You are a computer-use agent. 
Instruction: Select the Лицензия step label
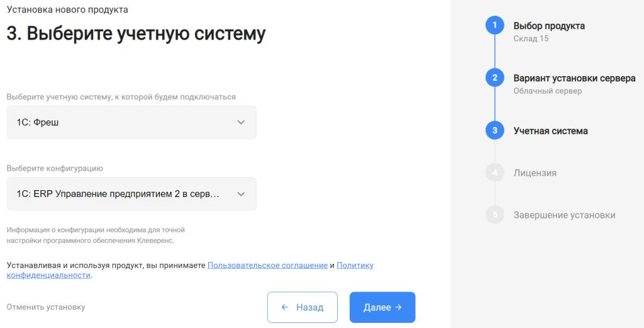pos(535,173)
